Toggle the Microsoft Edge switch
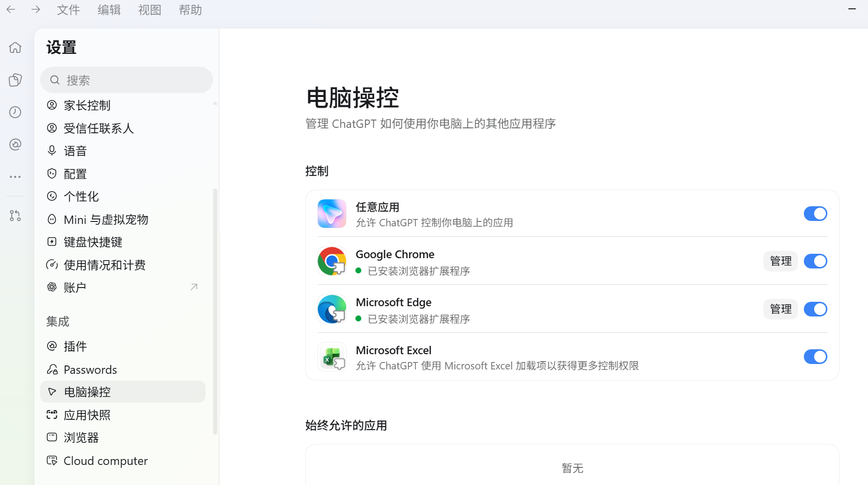This screenshot has height=485, width=868. (816, 309)
